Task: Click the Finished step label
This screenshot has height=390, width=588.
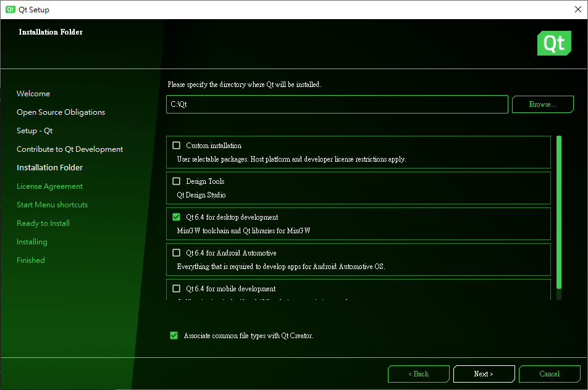Action: [x=31, y=260]
